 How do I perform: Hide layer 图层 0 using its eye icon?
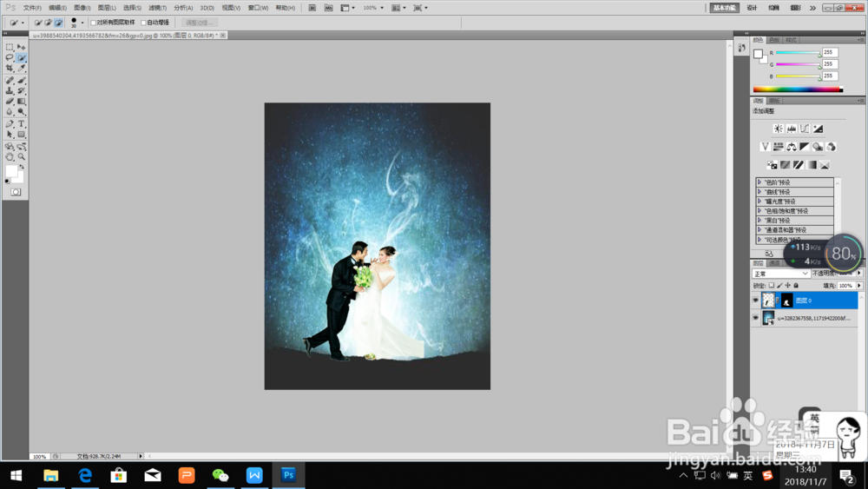tap(756, 301)
